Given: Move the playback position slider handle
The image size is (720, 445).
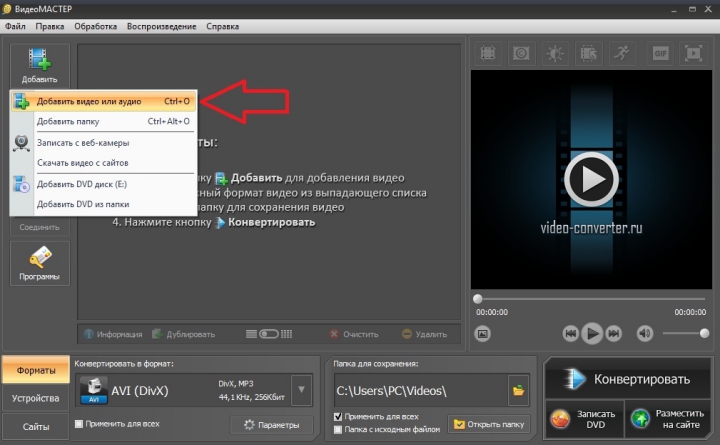Looking at the screenshot, I should click(478, 299).
